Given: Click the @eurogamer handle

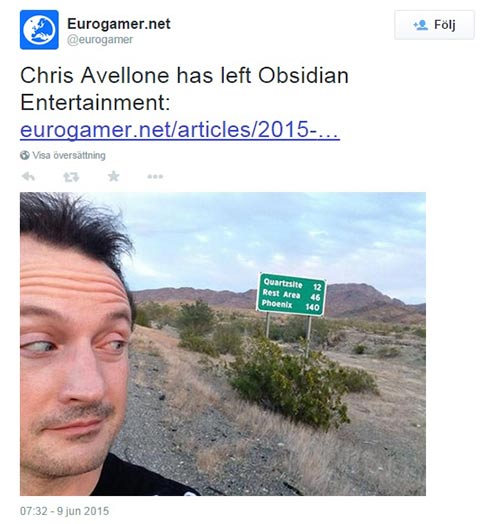Looking at the screenshot, I should 100,40.
